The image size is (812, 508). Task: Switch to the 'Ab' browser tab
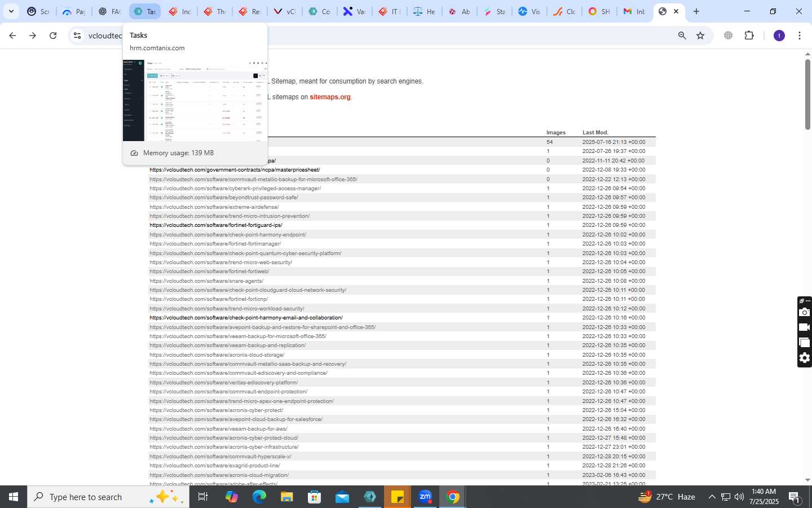[459, 11]
